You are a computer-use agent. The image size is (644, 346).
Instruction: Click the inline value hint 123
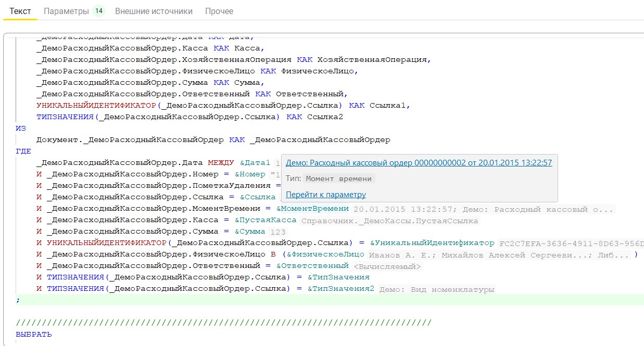[x=278, y=232]
